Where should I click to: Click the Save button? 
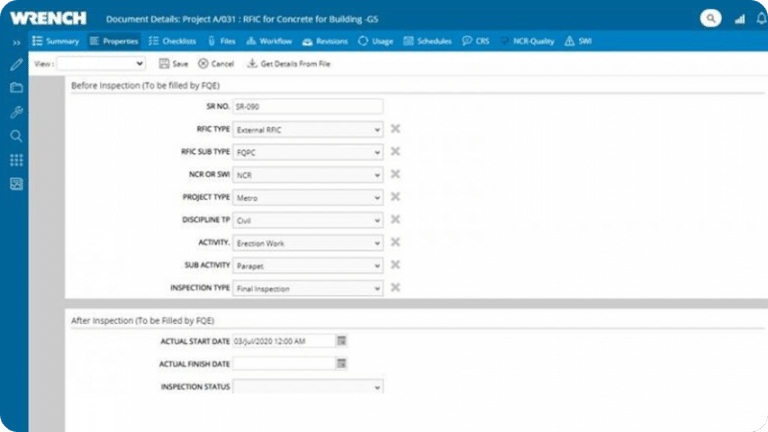[x=174, y=64]
